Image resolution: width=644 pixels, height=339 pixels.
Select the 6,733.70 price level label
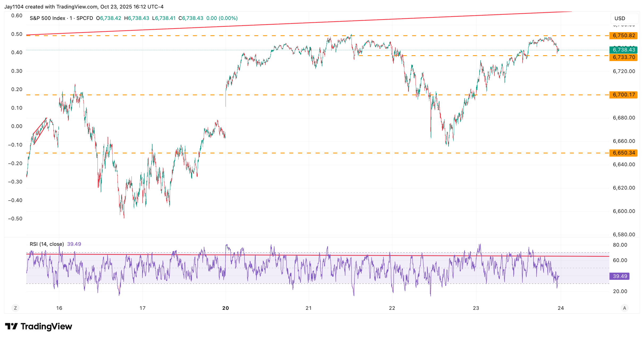623,57
